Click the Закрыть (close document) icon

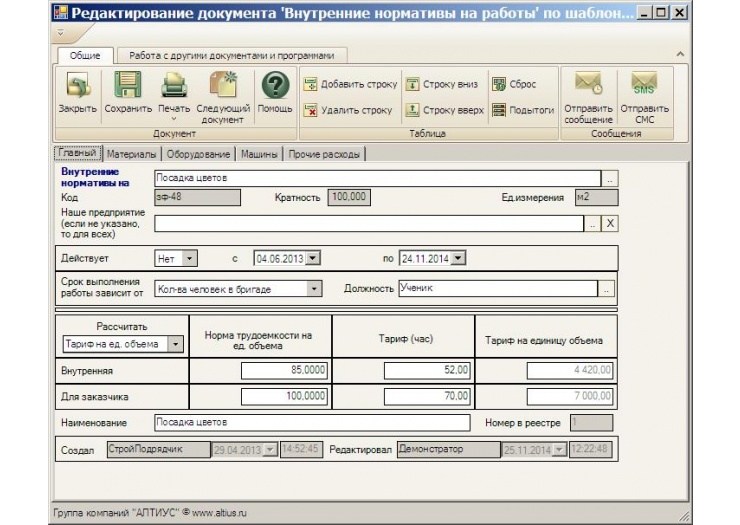[78, 86]
